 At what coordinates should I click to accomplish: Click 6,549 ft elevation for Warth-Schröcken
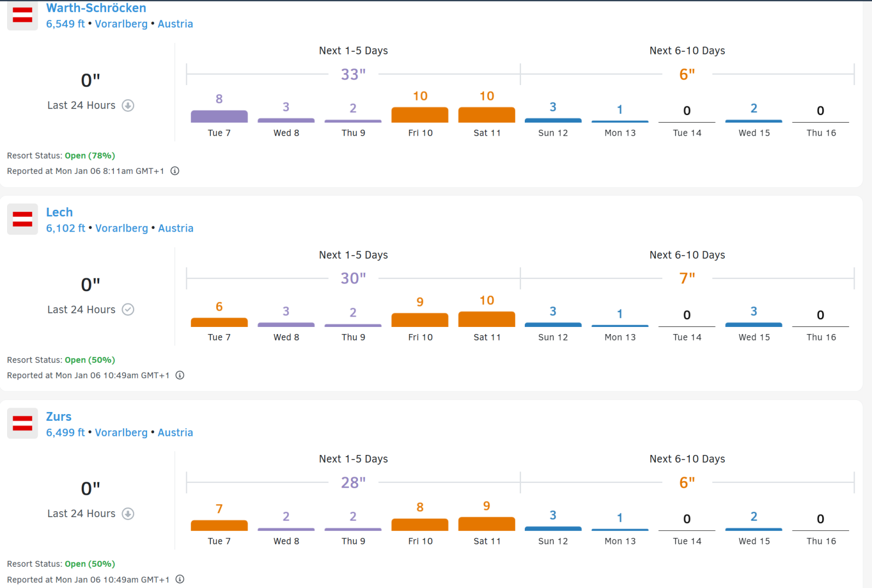point(65,24)
